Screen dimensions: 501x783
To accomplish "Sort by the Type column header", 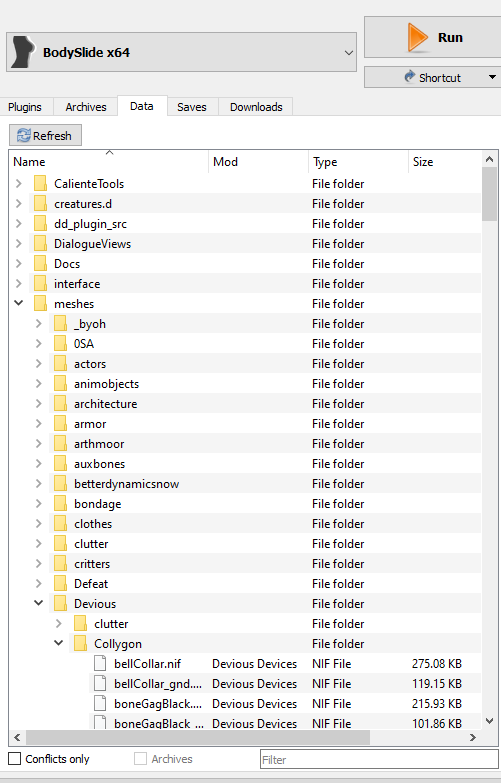I will point(358,162).
